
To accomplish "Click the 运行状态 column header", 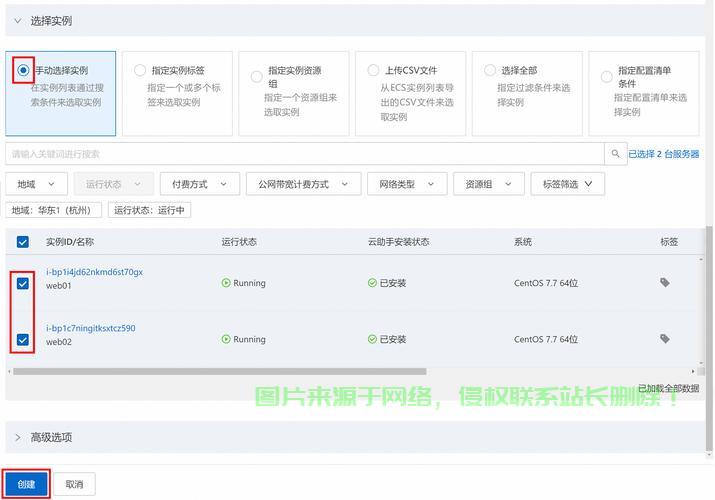I will pos(239,242).
